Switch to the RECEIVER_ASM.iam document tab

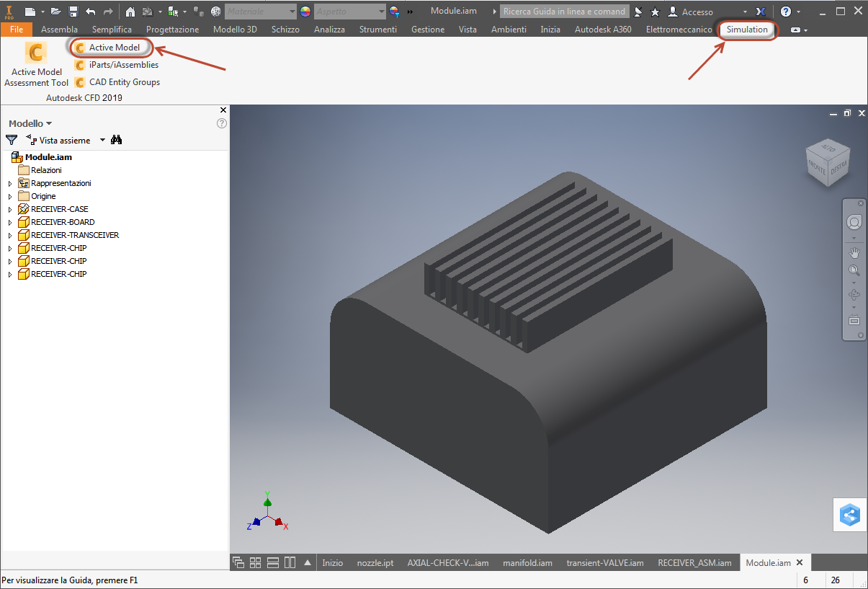(694, 563)
